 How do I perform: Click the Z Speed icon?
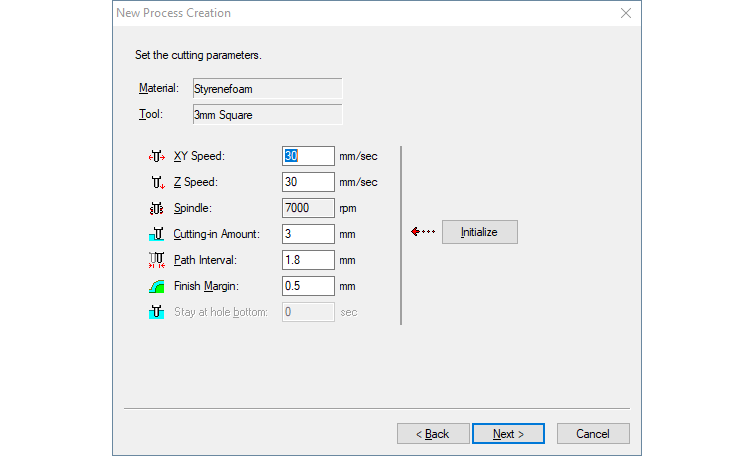click(x=156, y=182)
